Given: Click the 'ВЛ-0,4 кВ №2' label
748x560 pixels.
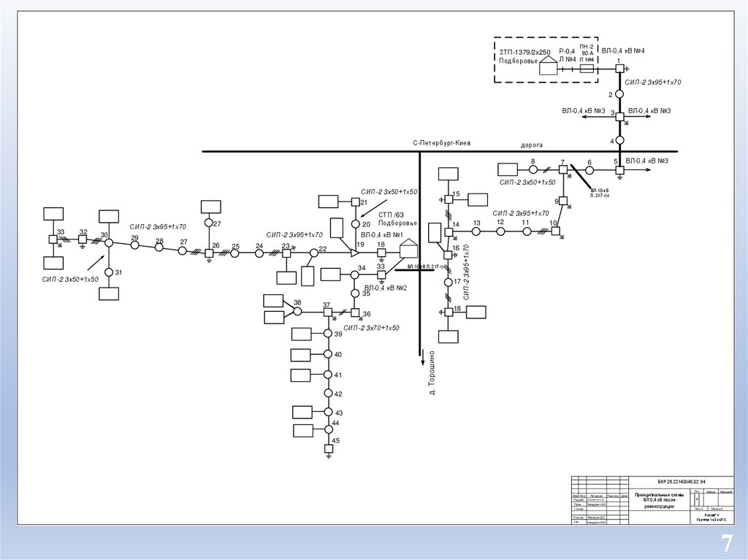Looking at the screenshot, I should coord(386,288).
